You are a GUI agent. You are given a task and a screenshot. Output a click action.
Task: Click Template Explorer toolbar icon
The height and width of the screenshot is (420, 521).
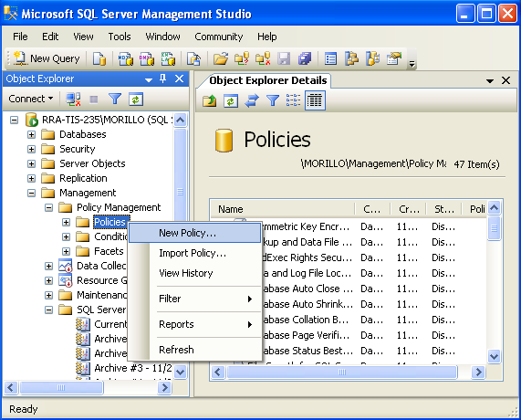click(x=372, y=58)
